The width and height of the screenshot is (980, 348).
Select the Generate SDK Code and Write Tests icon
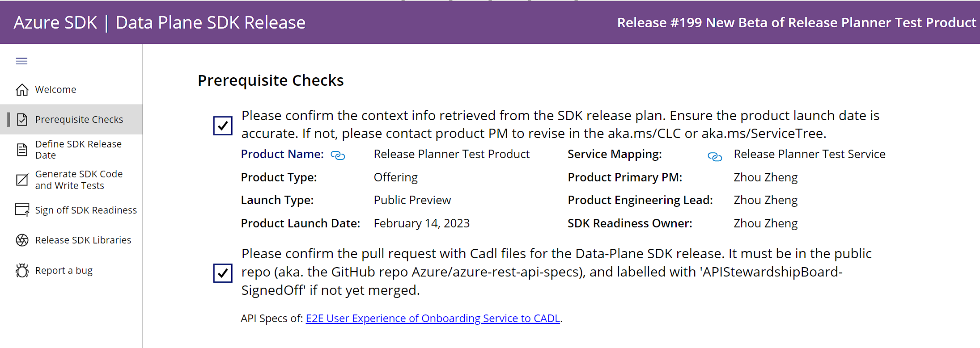22,180
